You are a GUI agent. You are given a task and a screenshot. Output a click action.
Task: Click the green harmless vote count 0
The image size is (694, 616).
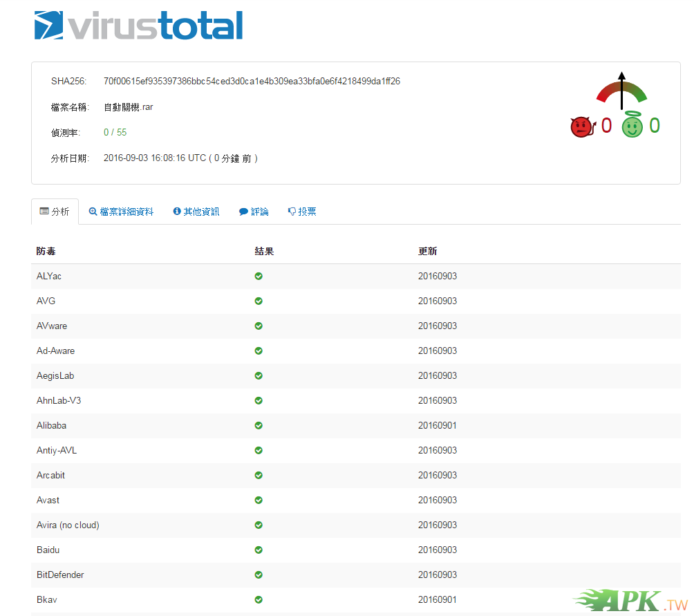point(655,126)
